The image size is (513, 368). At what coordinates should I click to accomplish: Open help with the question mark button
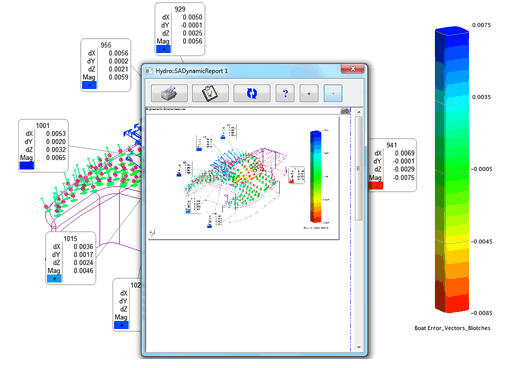[285, 93]
